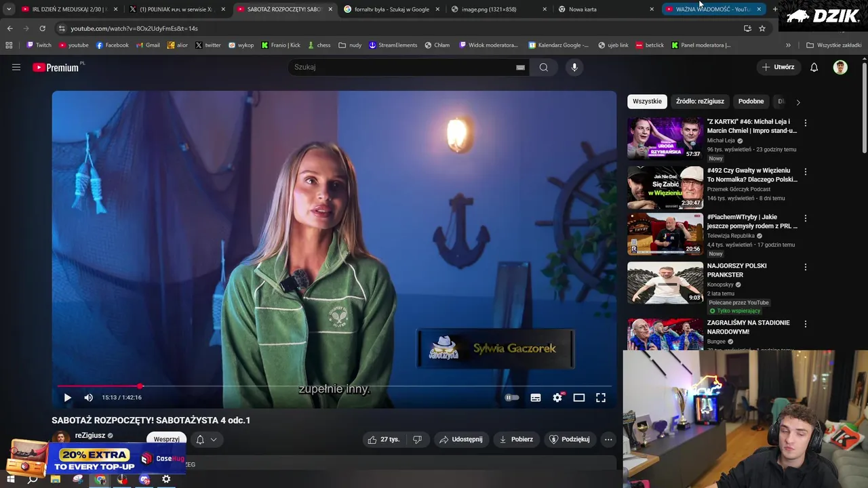Click the Udostępnij share button
The height and width of the screenshot is (488, 868).
pos(461,439)
